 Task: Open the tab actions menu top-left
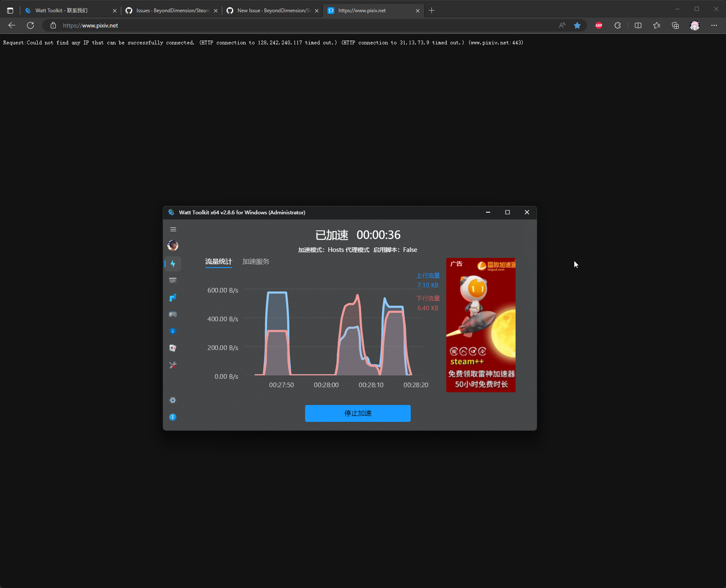[x=10, y=10]
